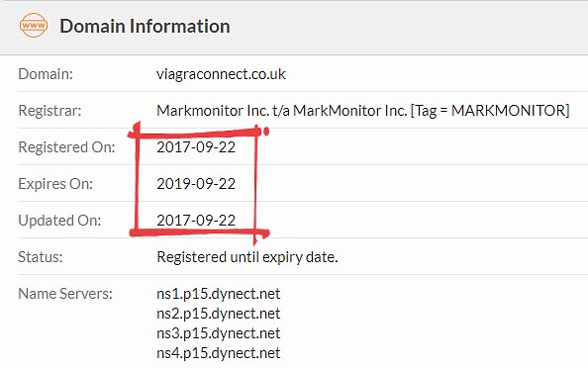Click the Registrar label
Screen dimensions: 588x368
coord(49,111)
